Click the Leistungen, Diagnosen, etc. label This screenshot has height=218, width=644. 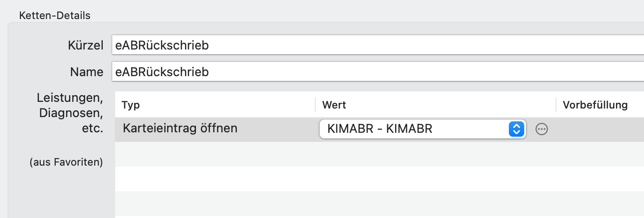[x=70, y=113]
